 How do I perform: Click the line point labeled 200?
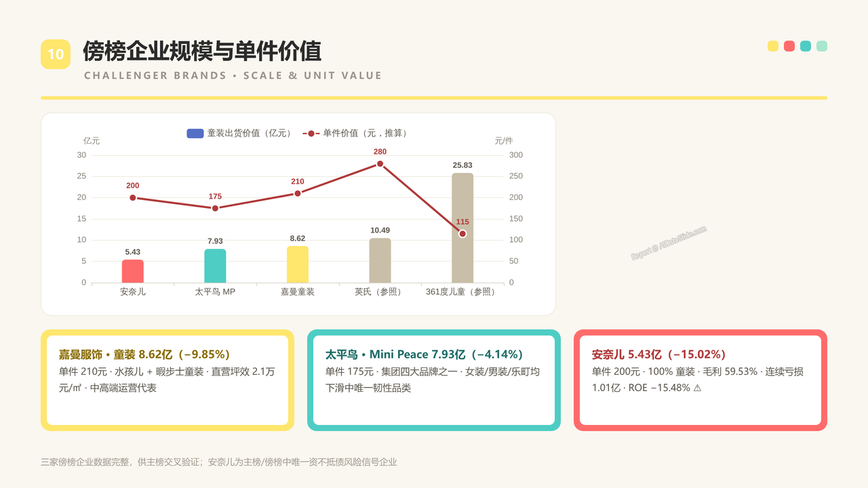tap(133, 198)
